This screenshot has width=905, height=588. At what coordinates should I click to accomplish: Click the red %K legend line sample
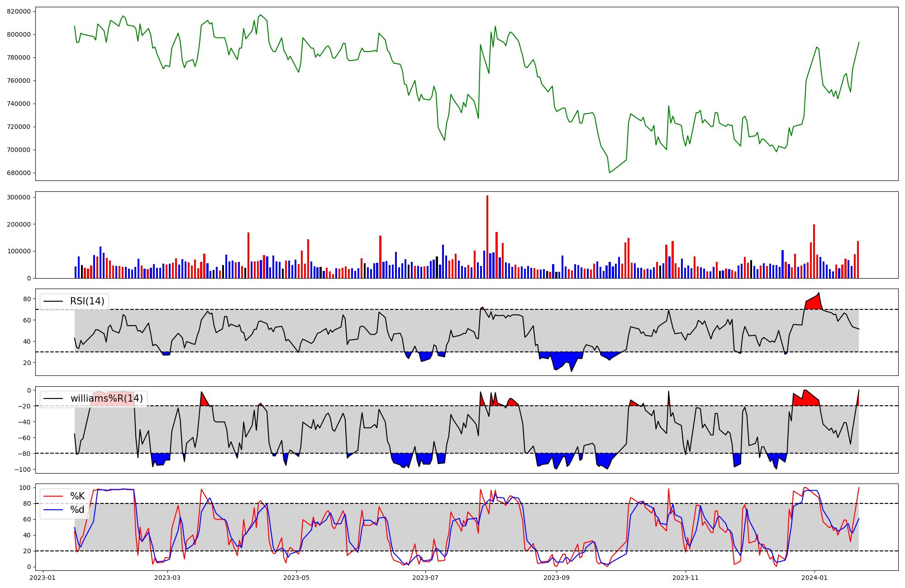[53, 496]
